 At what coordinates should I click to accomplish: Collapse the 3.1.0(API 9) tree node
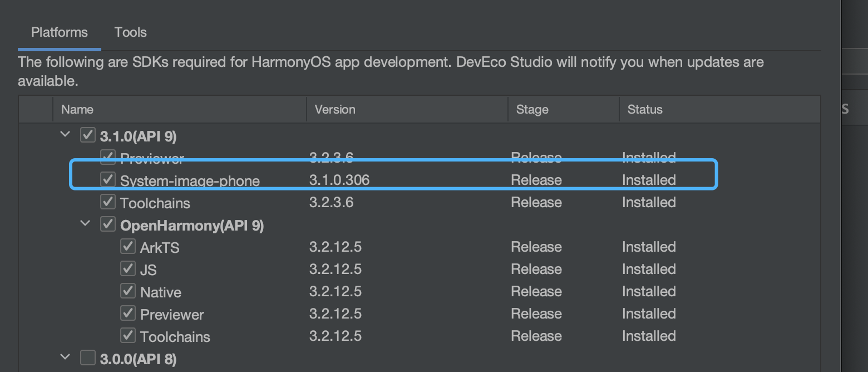tap(65, 135)
